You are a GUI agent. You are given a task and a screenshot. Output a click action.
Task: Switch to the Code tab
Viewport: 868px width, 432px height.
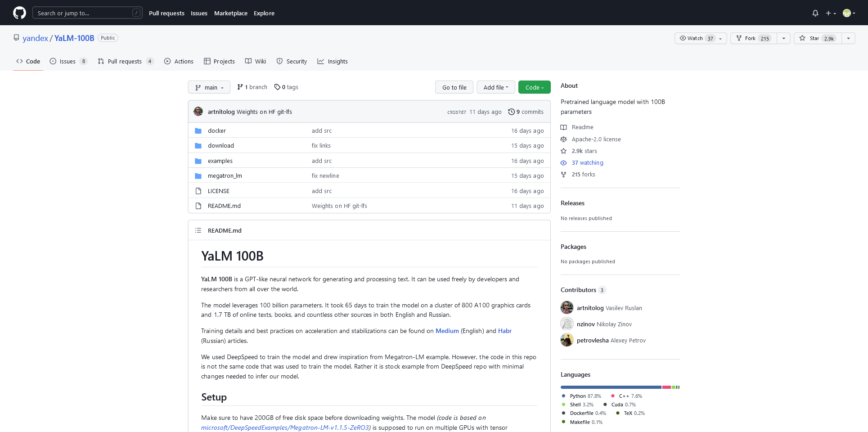(28, 61)
